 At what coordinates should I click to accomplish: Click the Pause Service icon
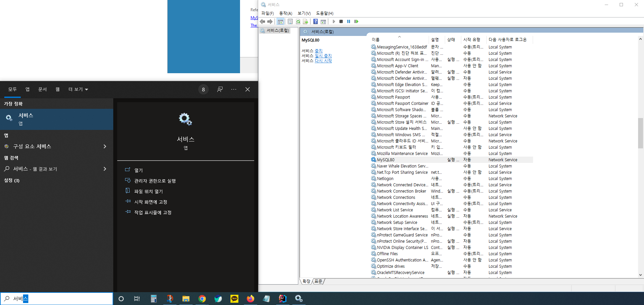tap(349, 21)
